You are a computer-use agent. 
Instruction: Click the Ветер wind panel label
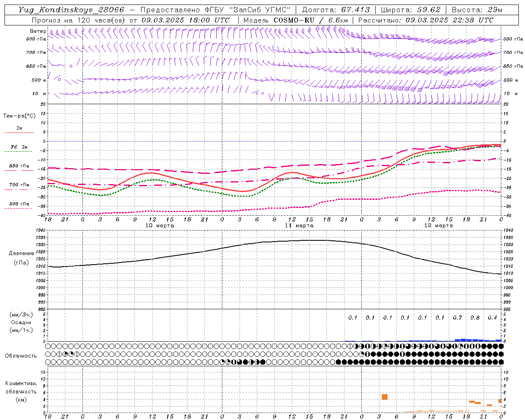click(38, 31)
